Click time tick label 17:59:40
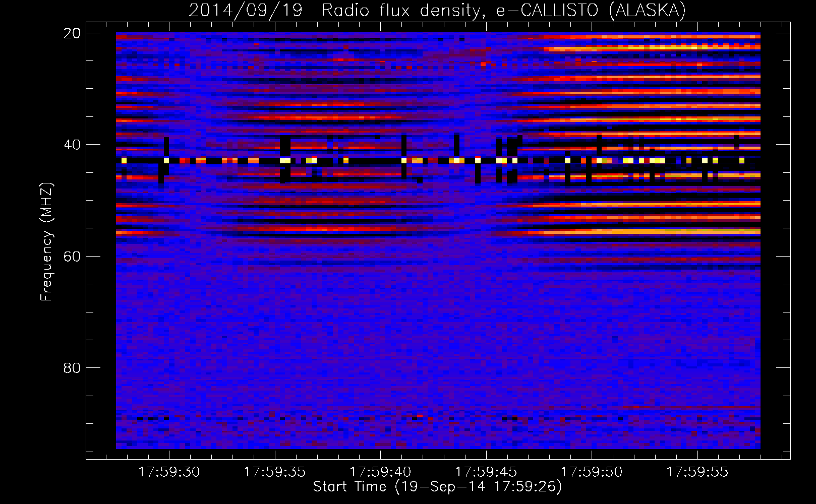This screenshot has height=504, width=816. (x=380, y=472)
